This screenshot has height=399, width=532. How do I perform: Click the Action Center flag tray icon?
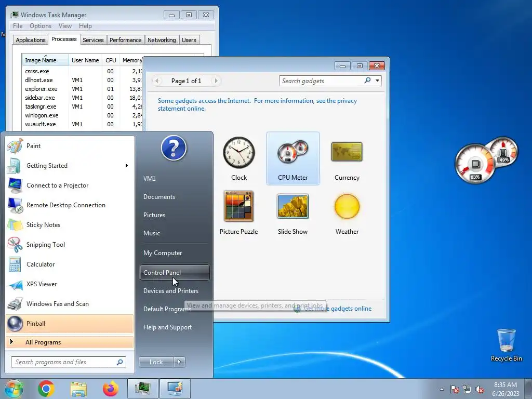coord(455,389)
